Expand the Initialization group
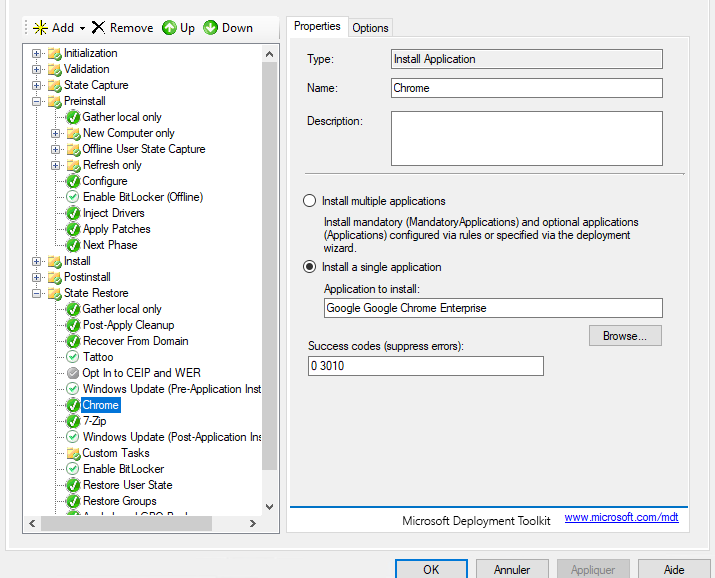Image resolution: width=715 pixels, height=578 pixels. point(37,53)
